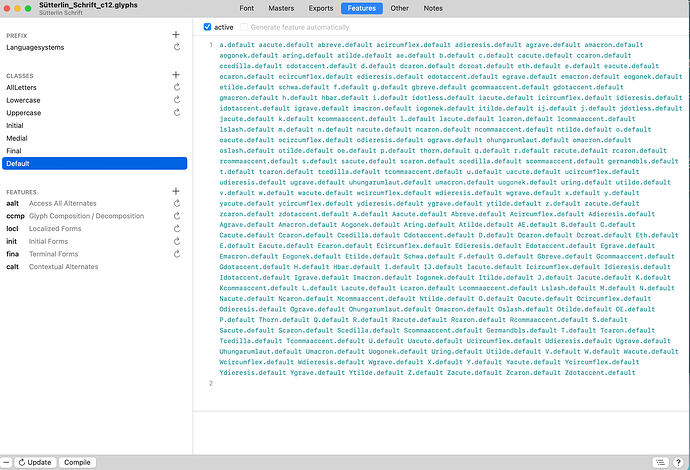Refresh the ccmp feature
Image resolution: width=690 pixels, height=470 pixels.
176,216
